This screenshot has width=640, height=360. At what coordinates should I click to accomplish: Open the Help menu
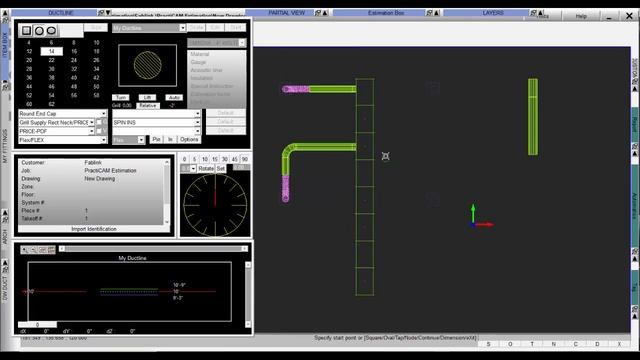pos(581,16)
